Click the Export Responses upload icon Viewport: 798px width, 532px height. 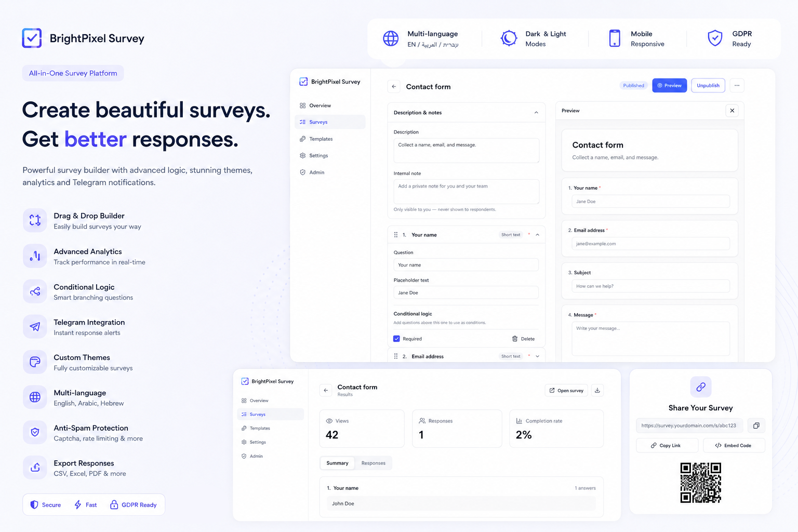[35, 468]
